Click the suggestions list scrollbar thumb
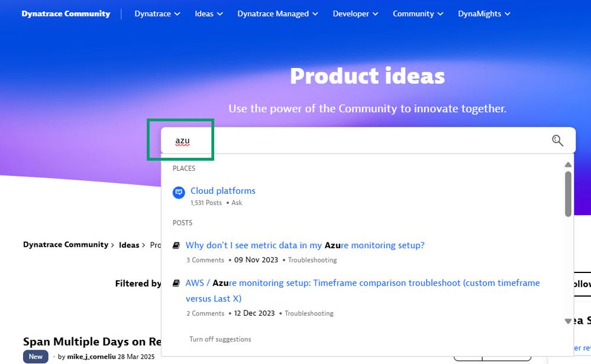 click(x=568, y=194)
